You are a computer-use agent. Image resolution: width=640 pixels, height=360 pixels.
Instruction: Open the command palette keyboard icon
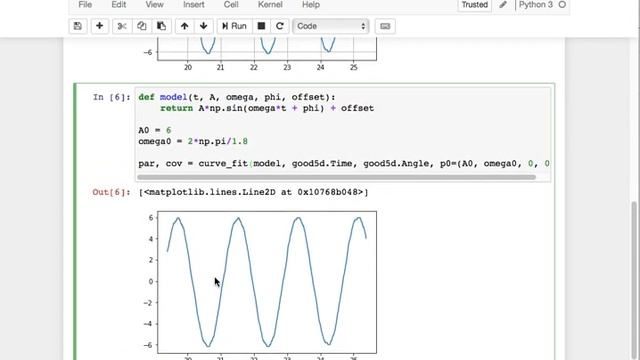[385, 26]
